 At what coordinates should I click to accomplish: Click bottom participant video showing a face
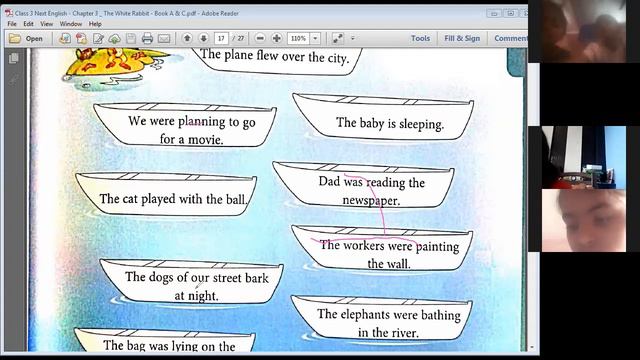[x=584, y=220]
